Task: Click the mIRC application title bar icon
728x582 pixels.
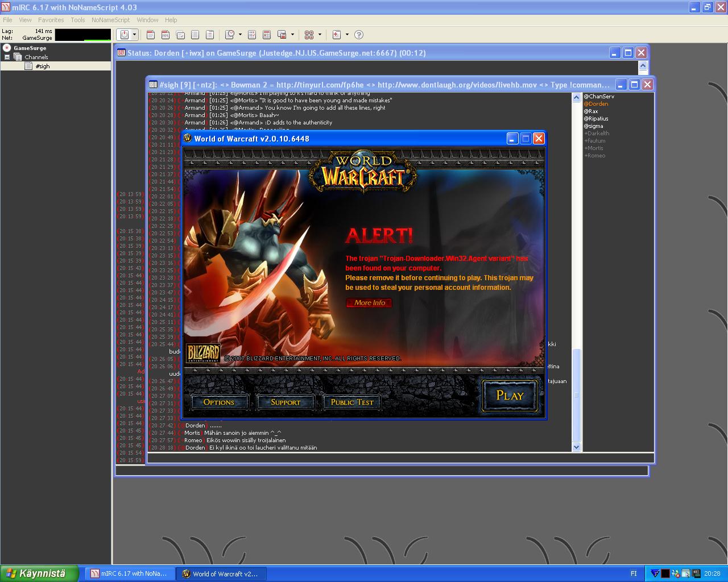Action: coord(6,7)
